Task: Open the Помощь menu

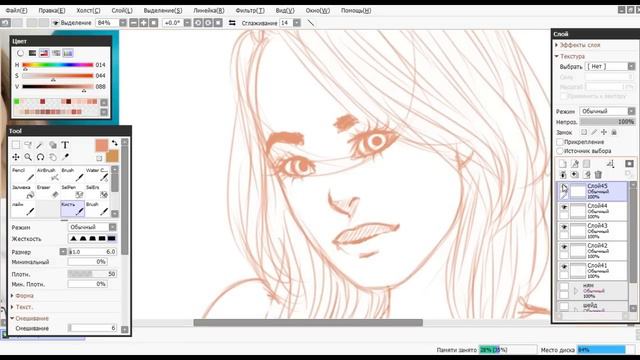Action: click(x=356, y=11)
